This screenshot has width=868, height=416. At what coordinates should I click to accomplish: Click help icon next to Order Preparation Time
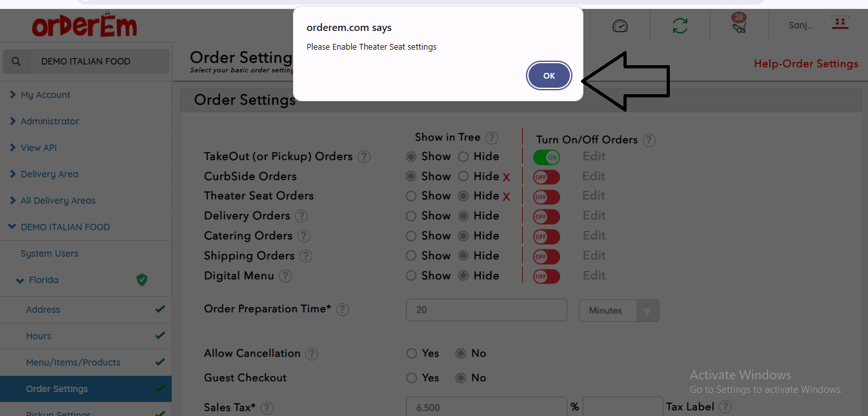(x=343, y=310)
